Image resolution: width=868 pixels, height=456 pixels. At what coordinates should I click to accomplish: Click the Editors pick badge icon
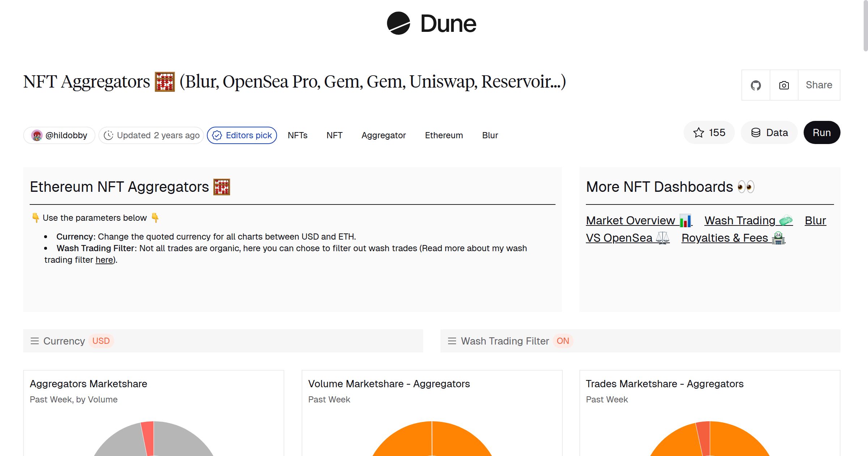(217, 135)
